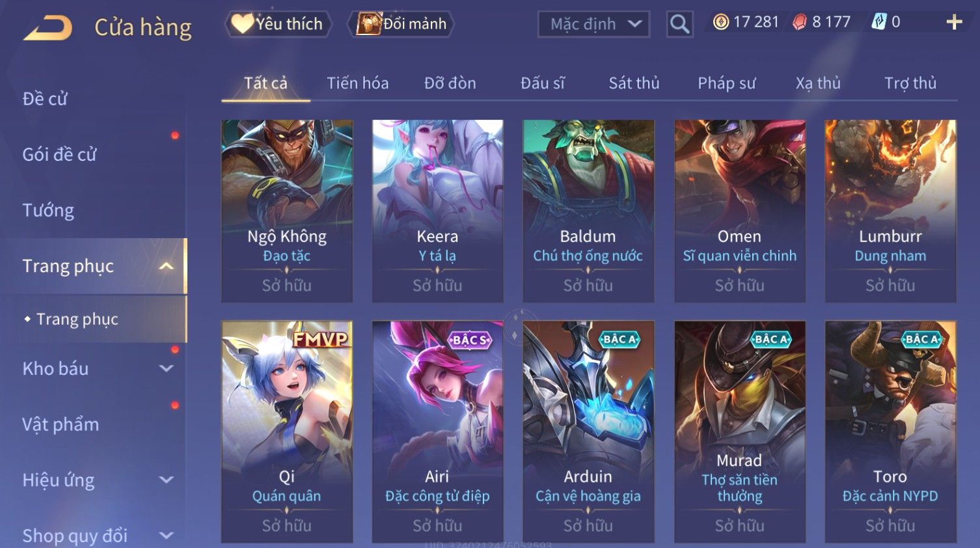Switch to the Sát thủ tab
Viewport: 980px width, 548px height.
[634, 83]
